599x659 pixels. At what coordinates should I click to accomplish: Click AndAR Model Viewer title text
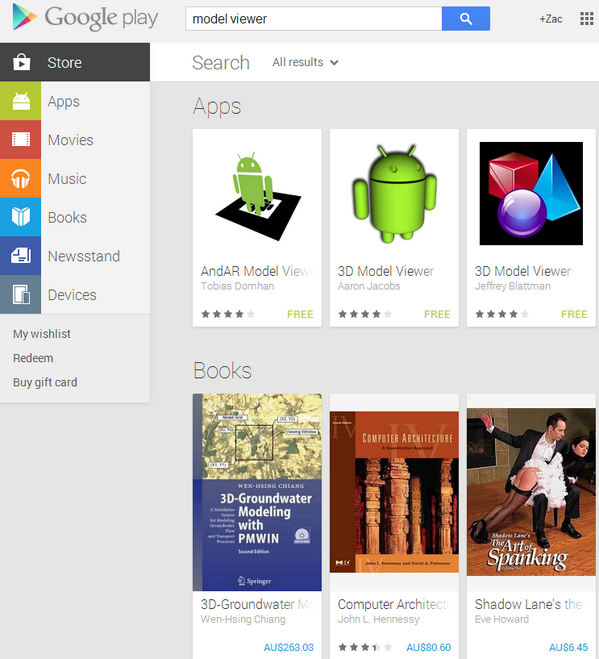257,271
